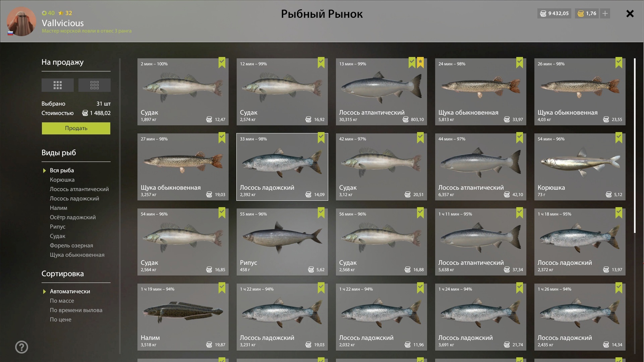Uncheck selection mark on Корюшка 73 г
644x362 pixels.
(x=619, y=138)
